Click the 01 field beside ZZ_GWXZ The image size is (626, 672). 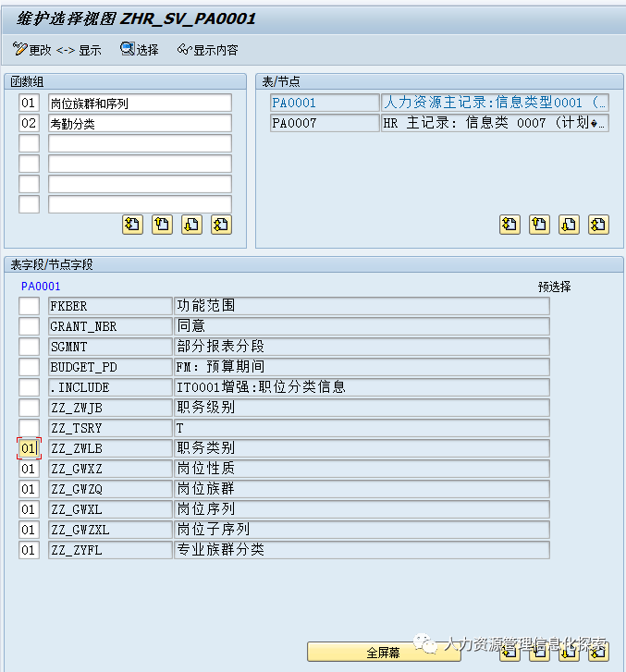30,469
